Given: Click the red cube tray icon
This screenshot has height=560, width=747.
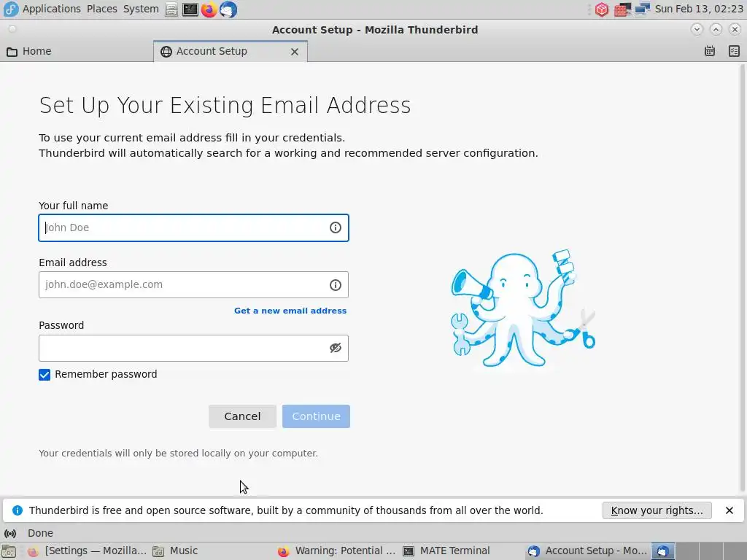Looking at the screenshot, I should 602,9.
